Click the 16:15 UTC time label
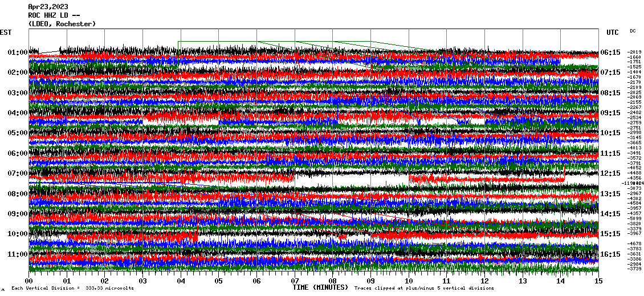This screenshot has width=644, height=296. coord(610,254)
